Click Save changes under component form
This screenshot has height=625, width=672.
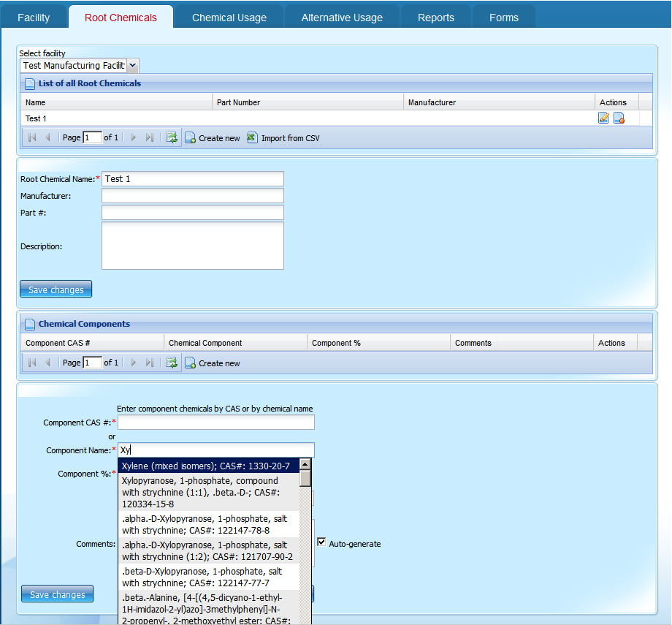click(x=58, y=594)
